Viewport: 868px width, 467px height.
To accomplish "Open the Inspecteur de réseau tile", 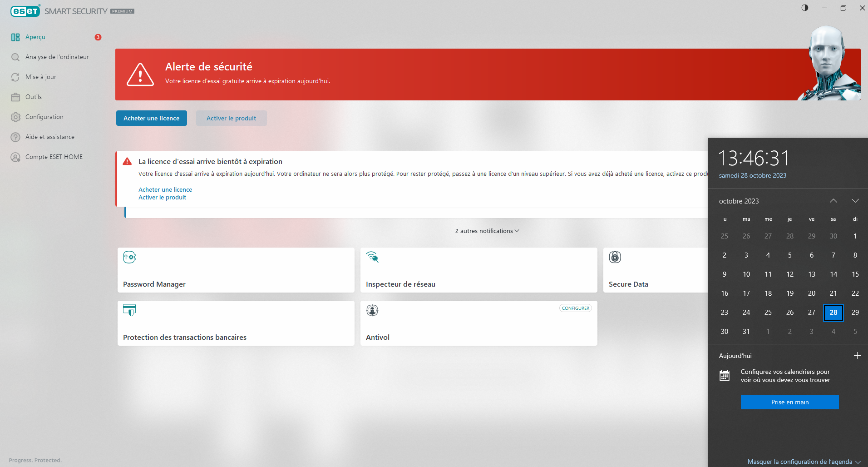I will 479,270.
